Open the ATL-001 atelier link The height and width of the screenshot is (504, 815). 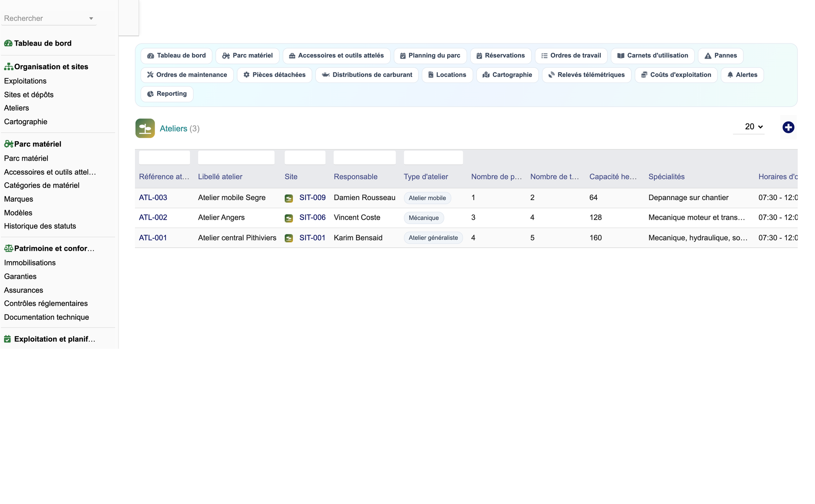[153, 238]
